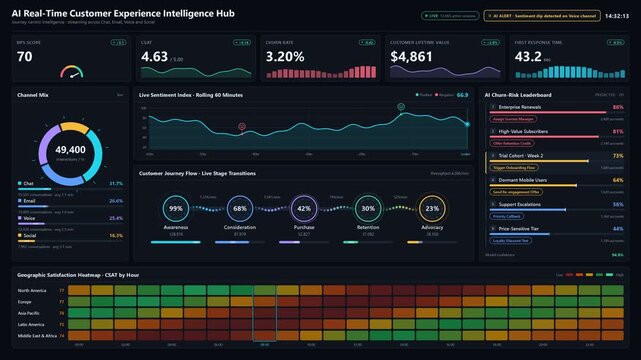The image size is (641, 360).
Task: Click the Support Escalations risk progress bar
Action: coord(556,210)
